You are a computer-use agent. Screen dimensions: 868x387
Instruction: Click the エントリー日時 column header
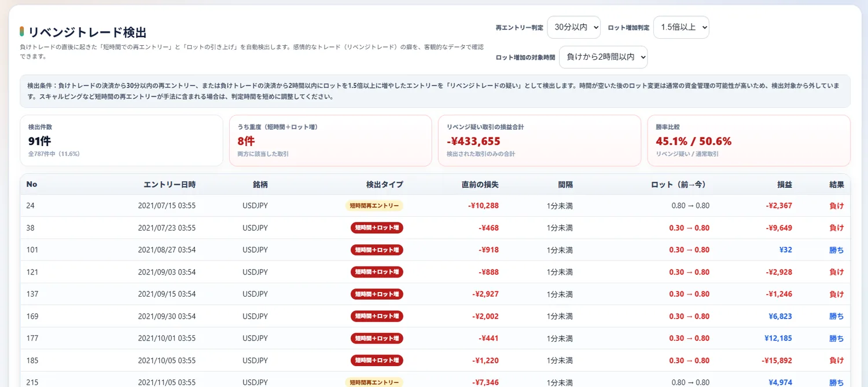click(170, 184)
